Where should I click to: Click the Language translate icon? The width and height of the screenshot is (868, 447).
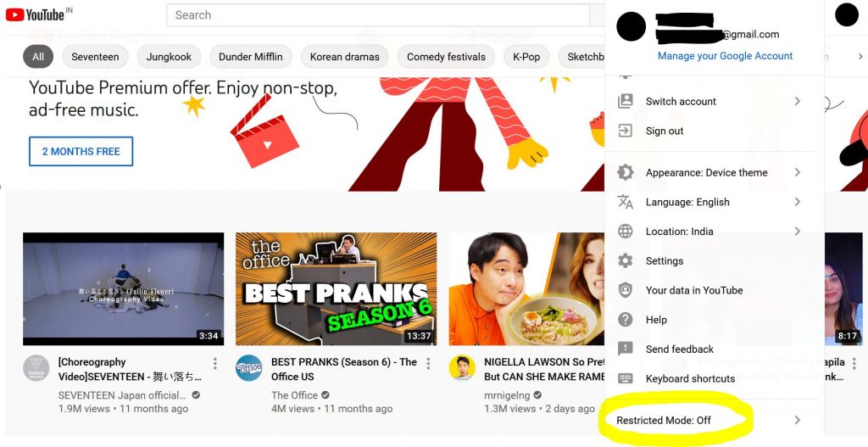pos(625,202)
